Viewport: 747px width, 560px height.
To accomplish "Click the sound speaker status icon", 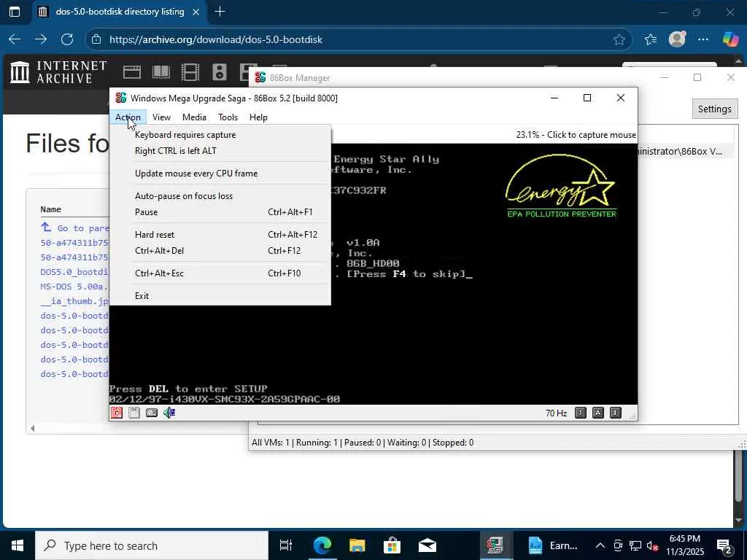I will click(169, 413).
